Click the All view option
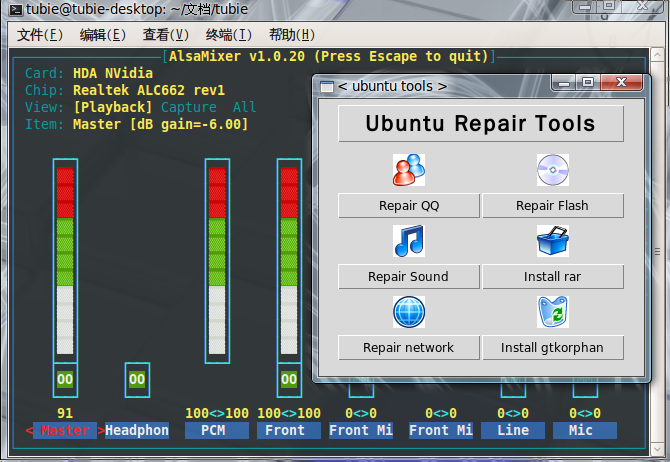670x462 pixels. coord(244,107)
